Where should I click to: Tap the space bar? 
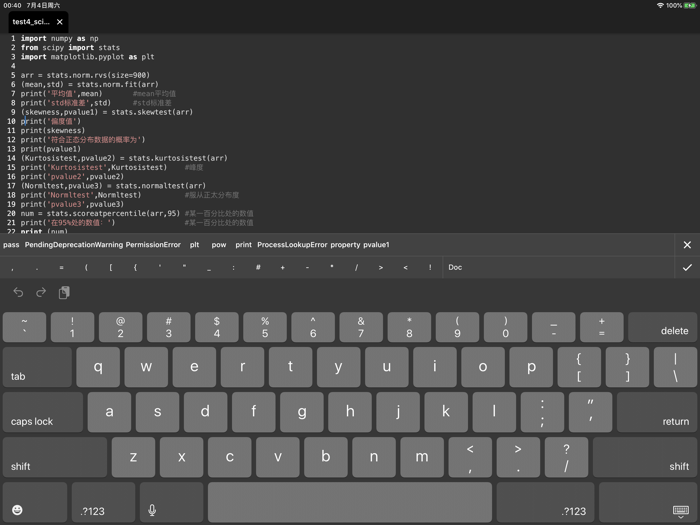350,502
